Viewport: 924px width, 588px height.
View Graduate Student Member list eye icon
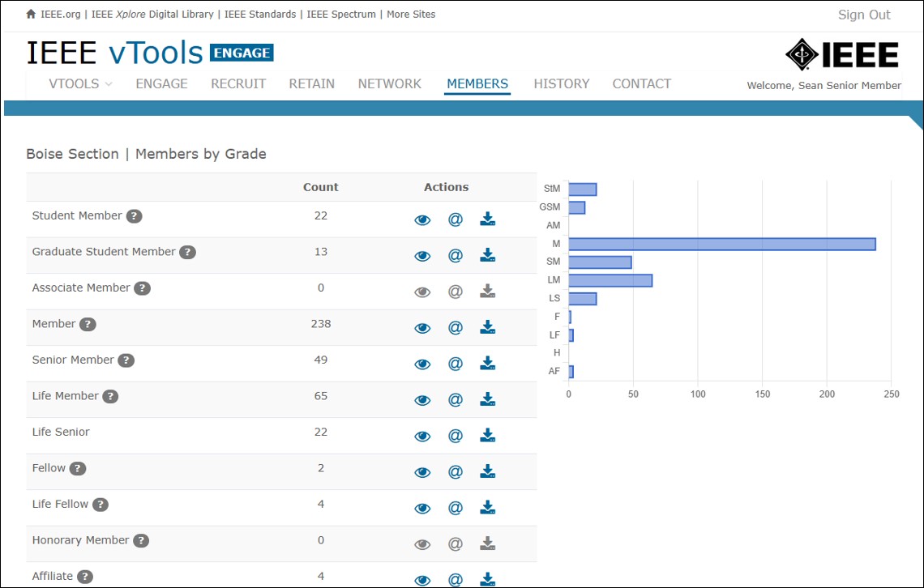pos(422,256)
